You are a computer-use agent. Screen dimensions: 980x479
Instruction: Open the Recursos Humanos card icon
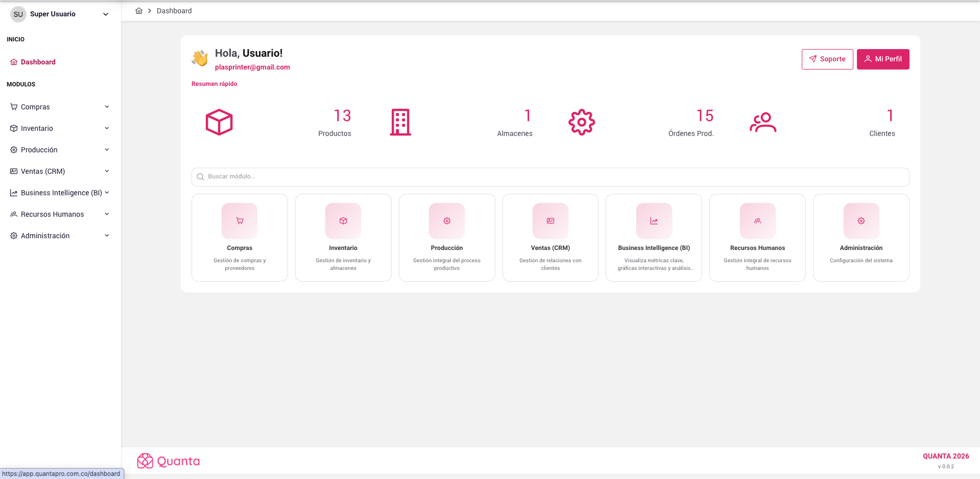[757, 221]
